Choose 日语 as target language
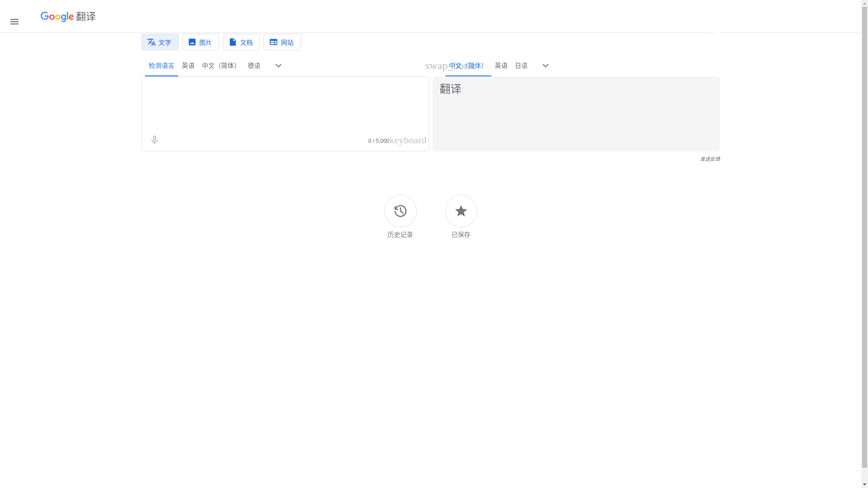 coord(521,66)
